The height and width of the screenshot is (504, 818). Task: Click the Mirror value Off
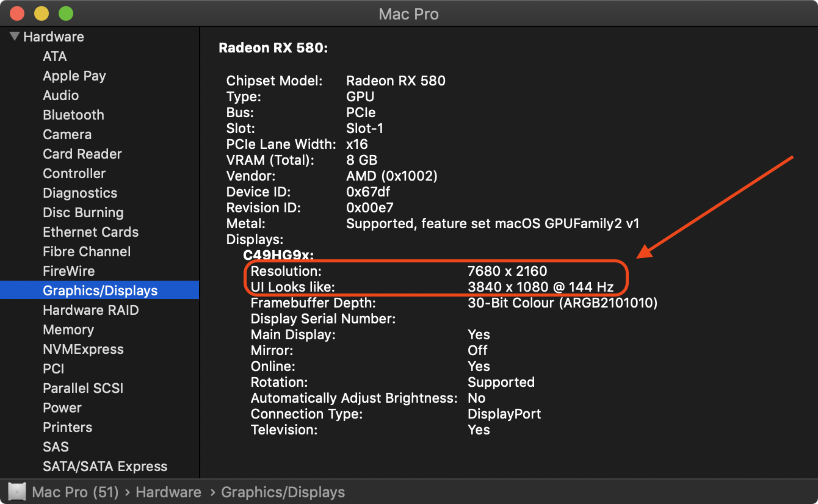477,350
